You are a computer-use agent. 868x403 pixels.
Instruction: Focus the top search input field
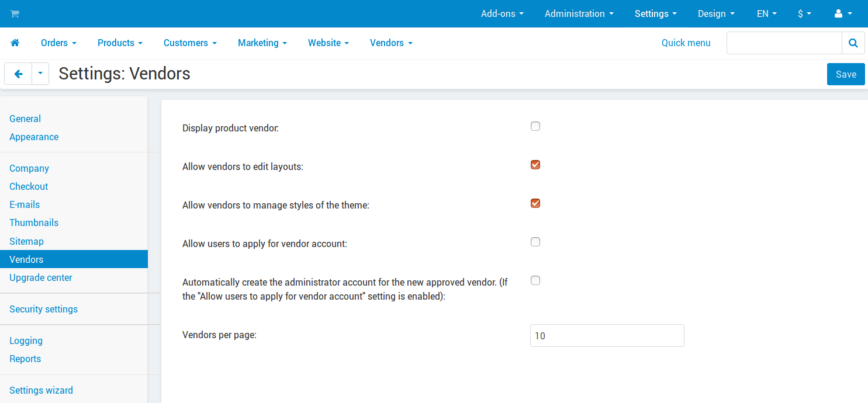click(x=784, y=43)
